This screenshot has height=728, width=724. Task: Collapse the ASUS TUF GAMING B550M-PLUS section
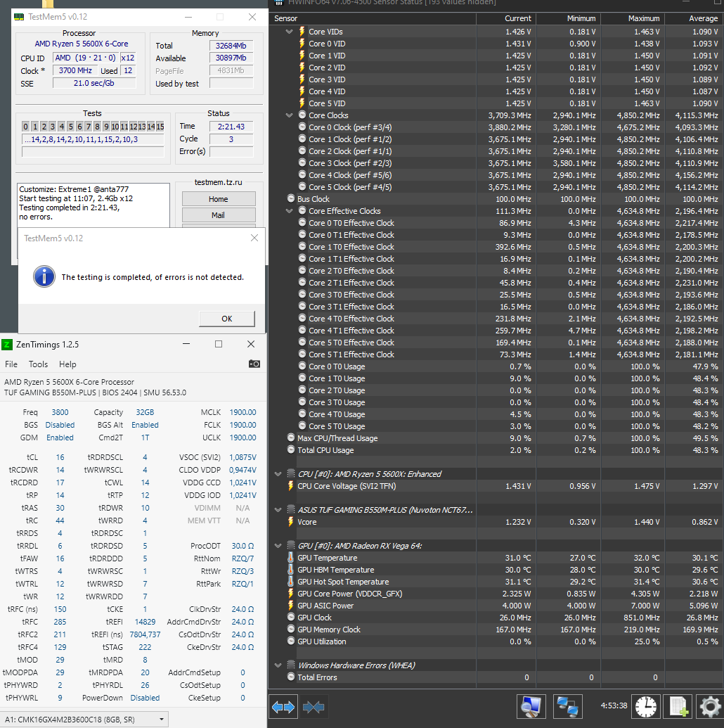pyautogui.click(x=278, y=510)
